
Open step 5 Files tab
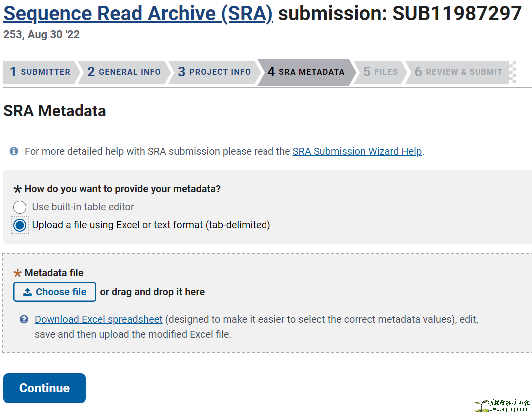click(x=380, y=72)
